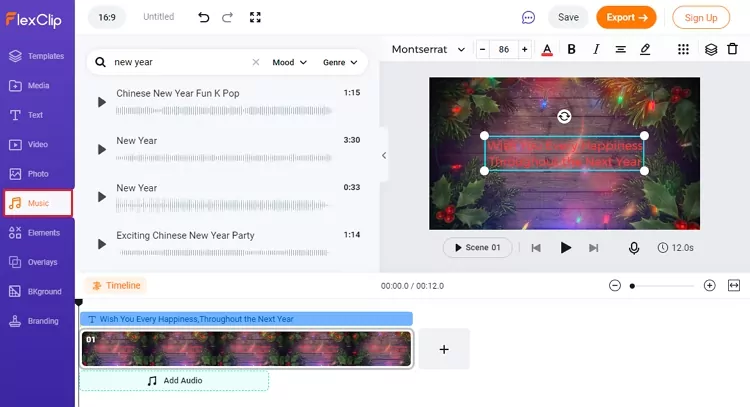Click the music search magnifier icon

coord(100,62)
